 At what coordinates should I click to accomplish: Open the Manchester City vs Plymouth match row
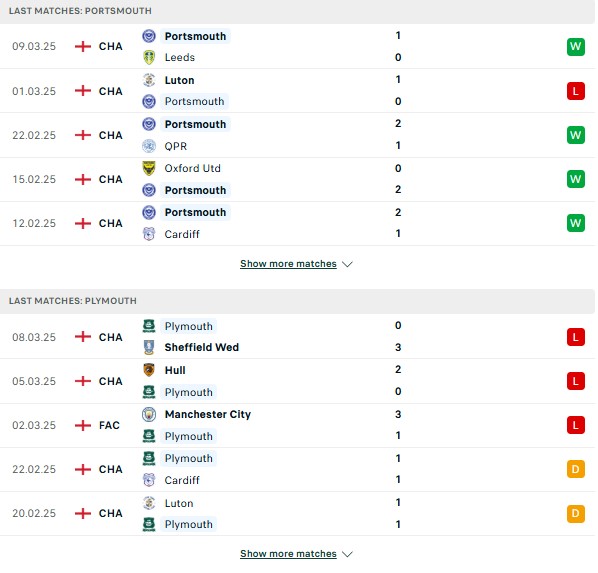(x=297, y=425)
